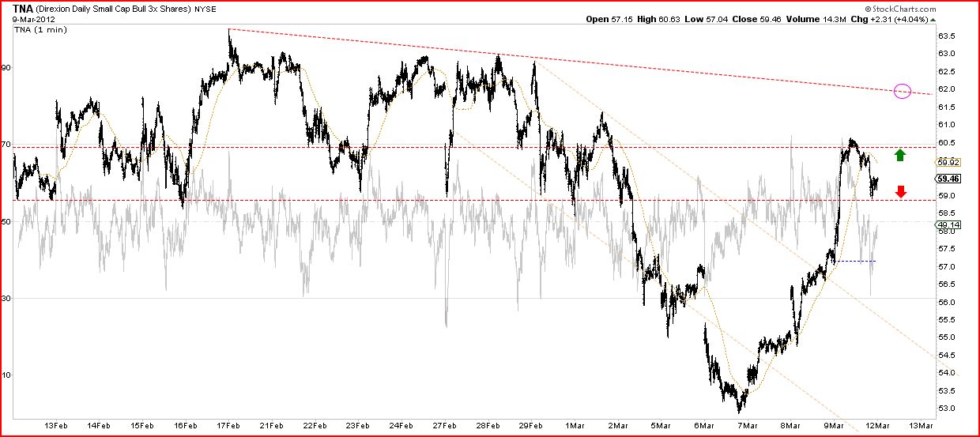This screenshot has width=980, height=437.
Task: Click the 10 level on left scale
Action: coord(6,375)
